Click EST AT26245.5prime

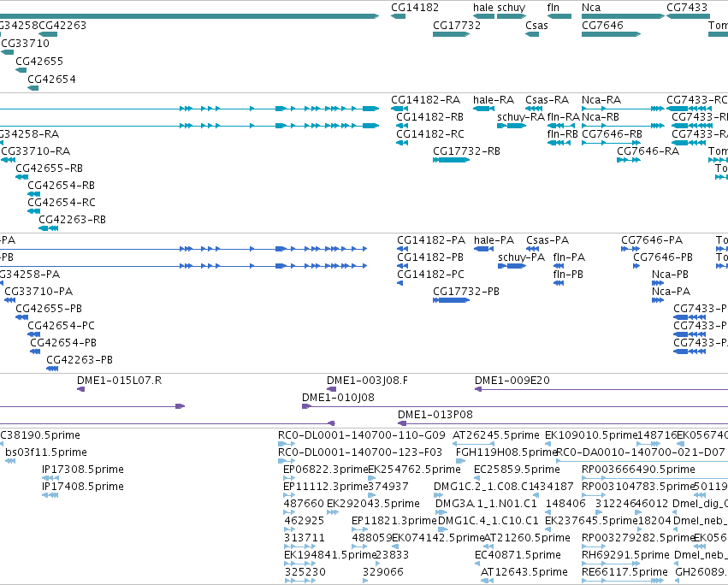496,435
